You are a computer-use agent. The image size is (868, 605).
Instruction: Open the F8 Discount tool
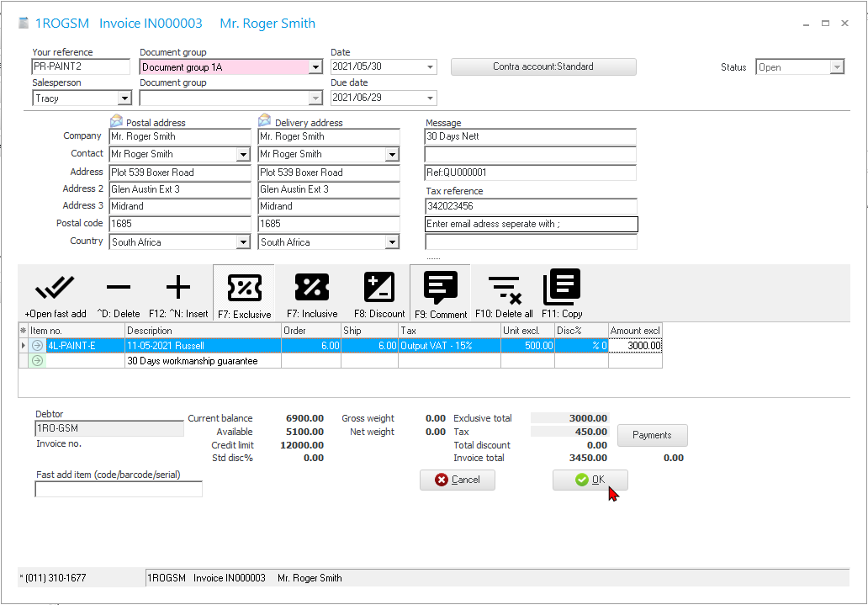[x=378, y=289]
